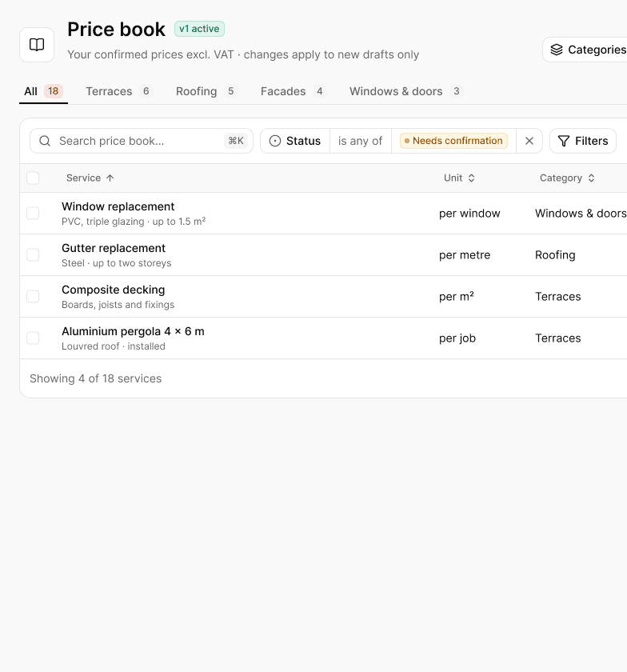Open the Needs confirmation value dropdown
The height and width of the screenshot is (672, 627).
[454, 141]
